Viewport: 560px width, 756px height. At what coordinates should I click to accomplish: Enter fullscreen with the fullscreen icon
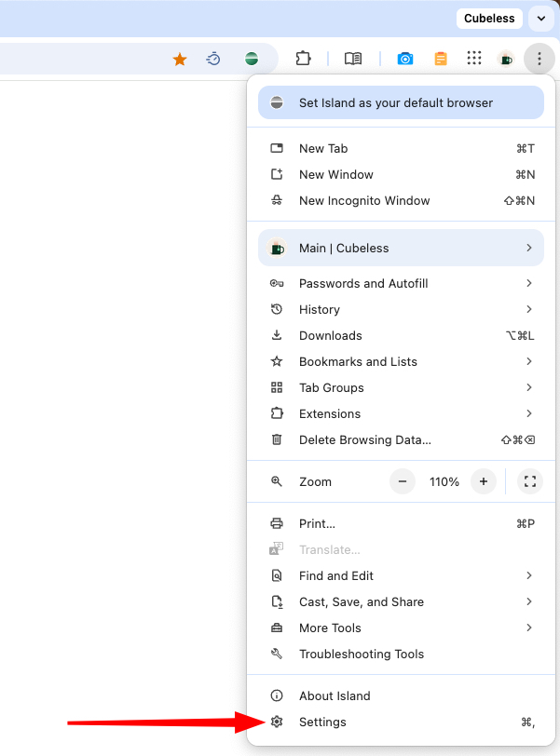pyautogui.click(x=530, y=481)
